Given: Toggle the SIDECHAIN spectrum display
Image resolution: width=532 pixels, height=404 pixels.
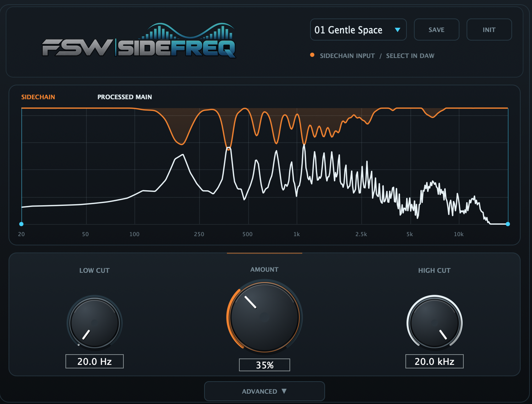Looking at the screenshot, I should 38,97.
